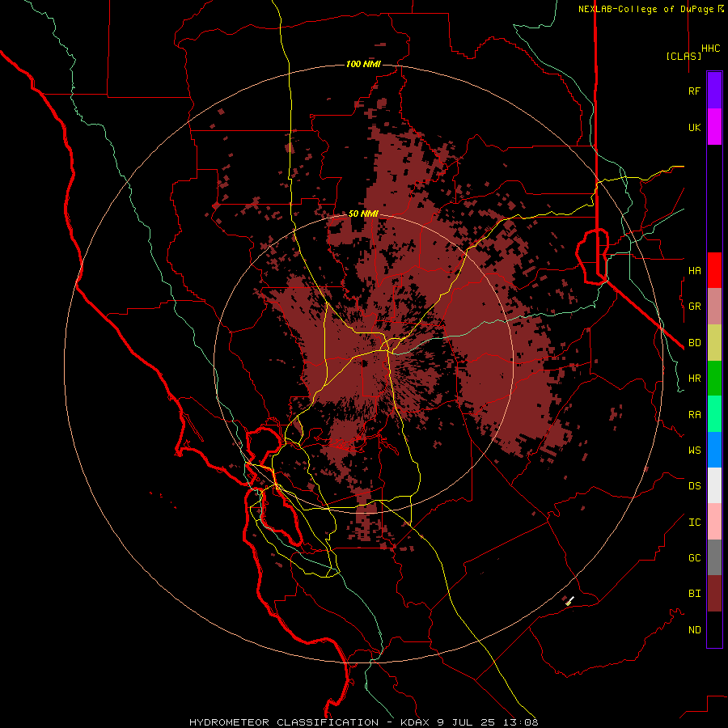Image resolution: width=728 pixels, height=728 pixels.
Task: Click the BI legend label
Action: tap(694, 594)
